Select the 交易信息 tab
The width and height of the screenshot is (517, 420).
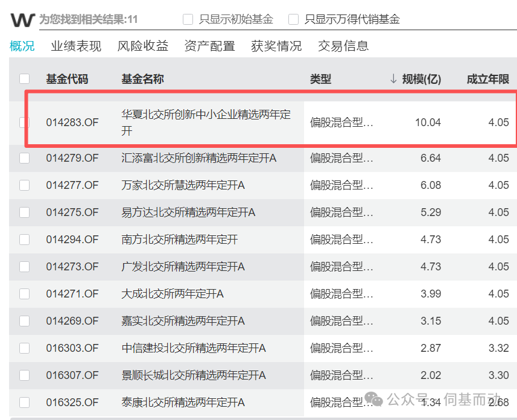(343, 46)
